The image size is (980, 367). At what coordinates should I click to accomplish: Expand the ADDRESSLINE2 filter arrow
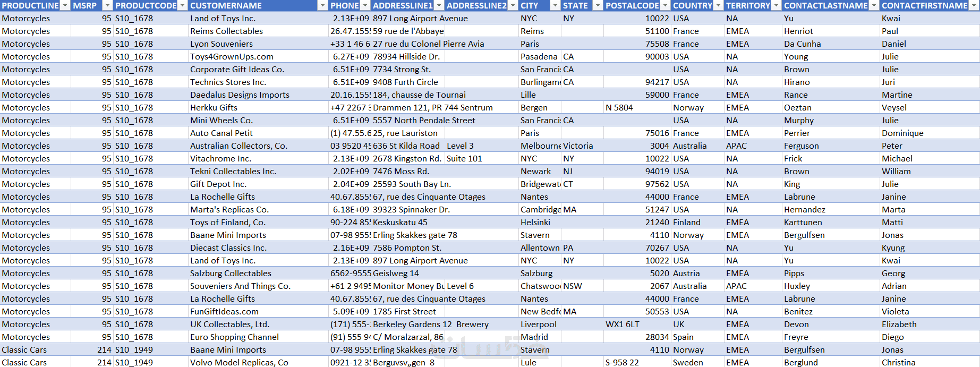[513, 5]
